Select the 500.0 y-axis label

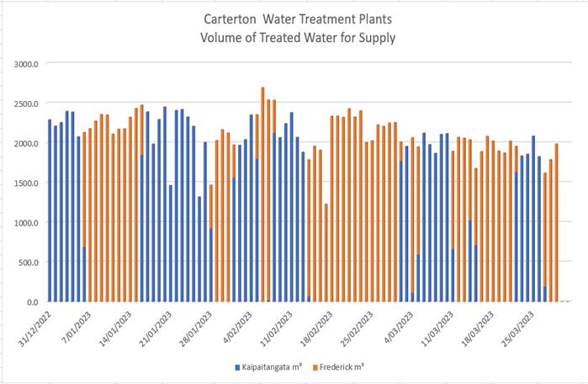29,262
